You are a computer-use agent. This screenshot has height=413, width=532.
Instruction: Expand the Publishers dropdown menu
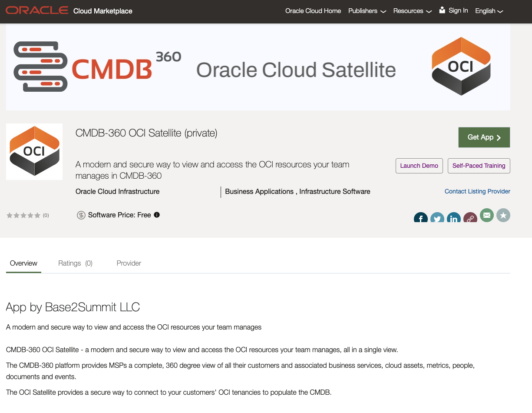pos(367,11)
